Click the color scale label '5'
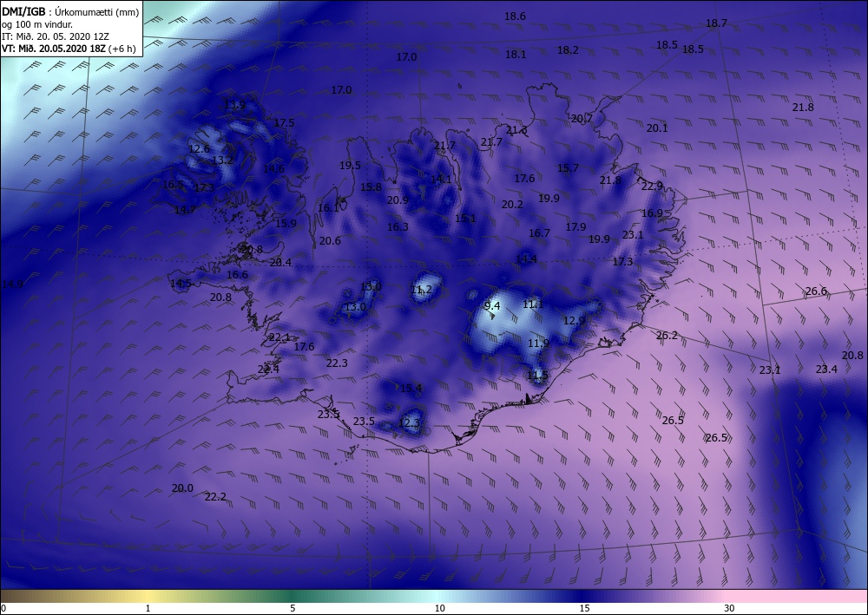The height and width of the screenshot is (615, 868). click(x=293, y=608)
